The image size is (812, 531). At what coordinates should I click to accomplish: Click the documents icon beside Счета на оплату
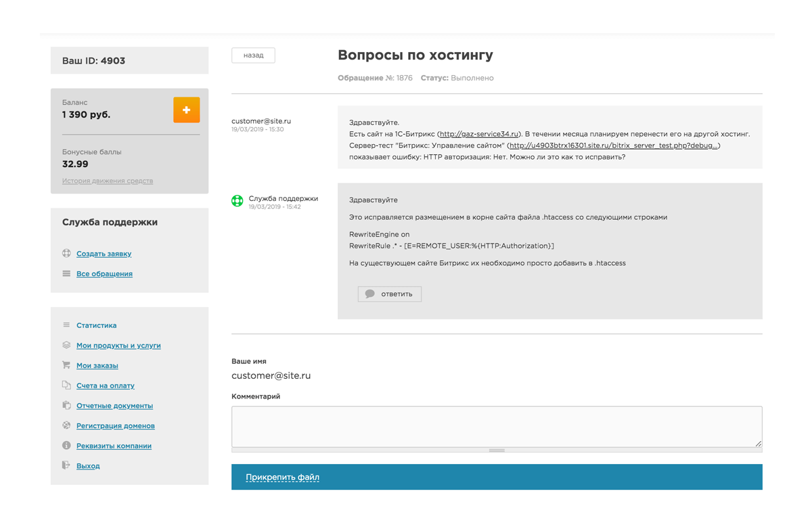[66, 386]
